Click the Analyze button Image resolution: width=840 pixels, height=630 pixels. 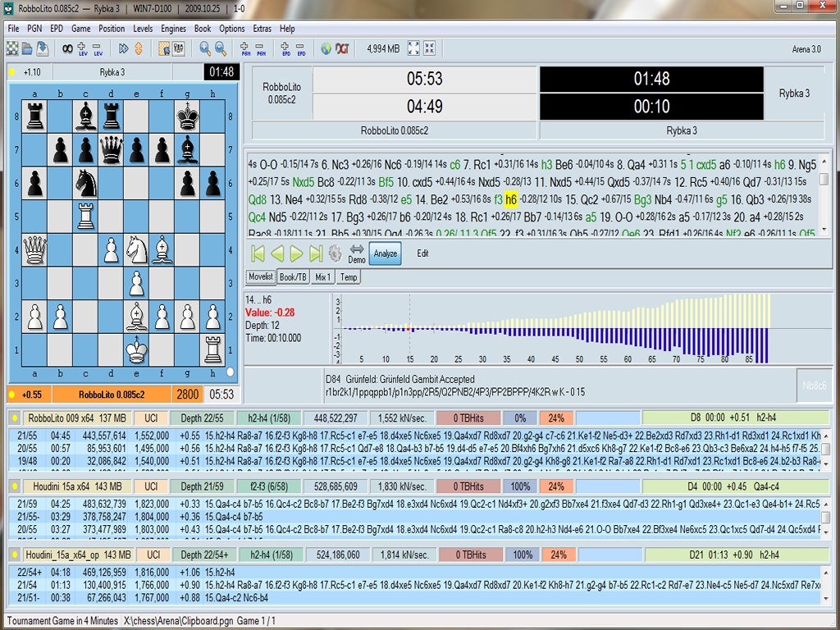(386, 253)
